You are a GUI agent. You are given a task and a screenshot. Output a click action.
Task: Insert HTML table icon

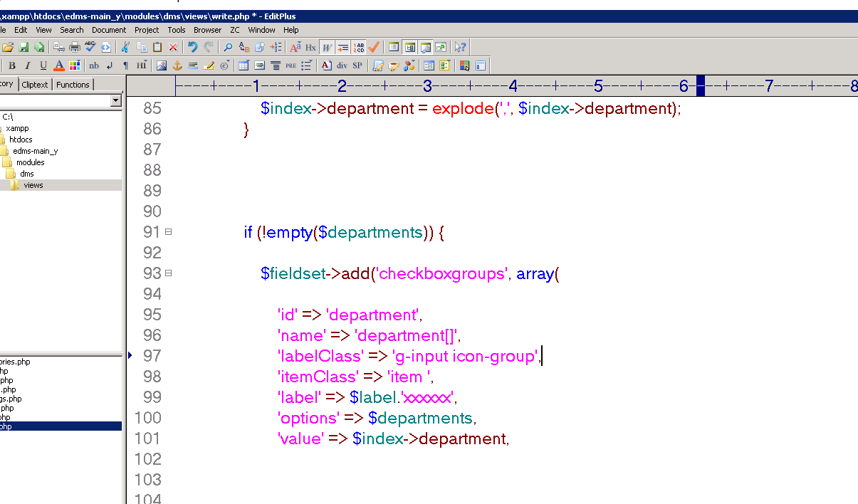[244, 65]
